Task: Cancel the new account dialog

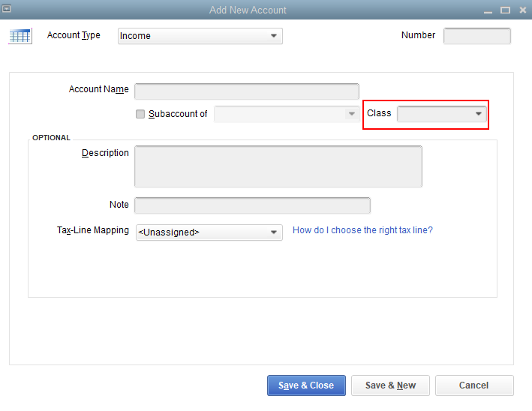Action: tap(473, 385)
